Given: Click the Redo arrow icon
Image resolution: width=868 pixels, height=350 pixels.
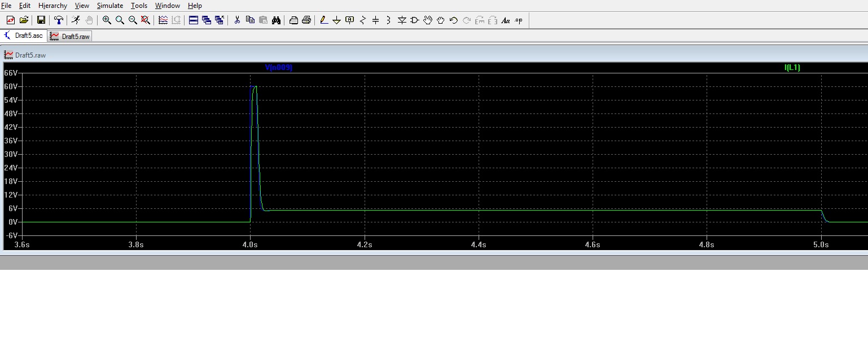Looking at the screenshot, I should click(x=467, y=20).
